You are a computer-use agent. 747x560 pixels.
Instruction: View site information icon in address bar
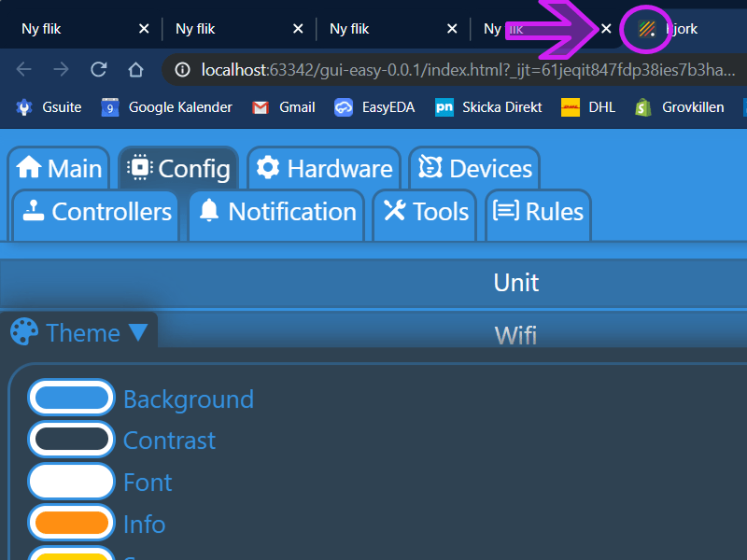coord(182,70)
